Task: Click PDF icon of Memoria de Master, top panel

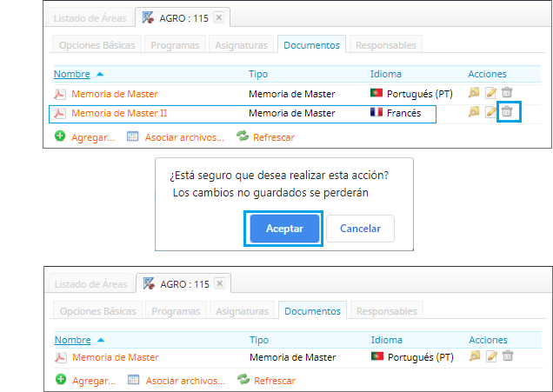Action: coord(60,94)
